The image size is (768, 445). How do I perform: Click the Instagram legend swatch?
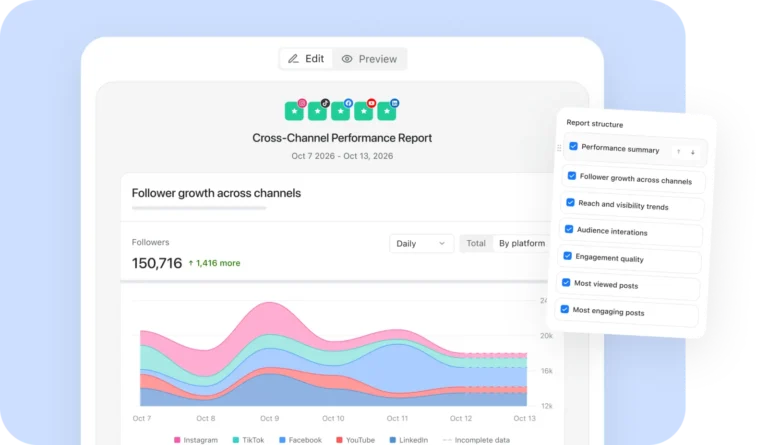[x=177, y=440]
